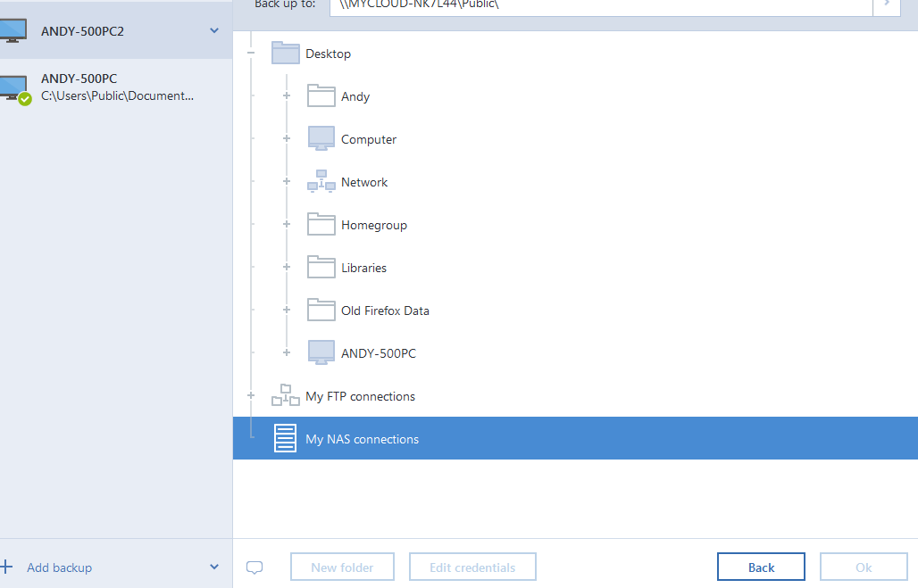Open the Add backup dropdown arrow
This screenshot has width=918, height=588.
click(213, 567)
